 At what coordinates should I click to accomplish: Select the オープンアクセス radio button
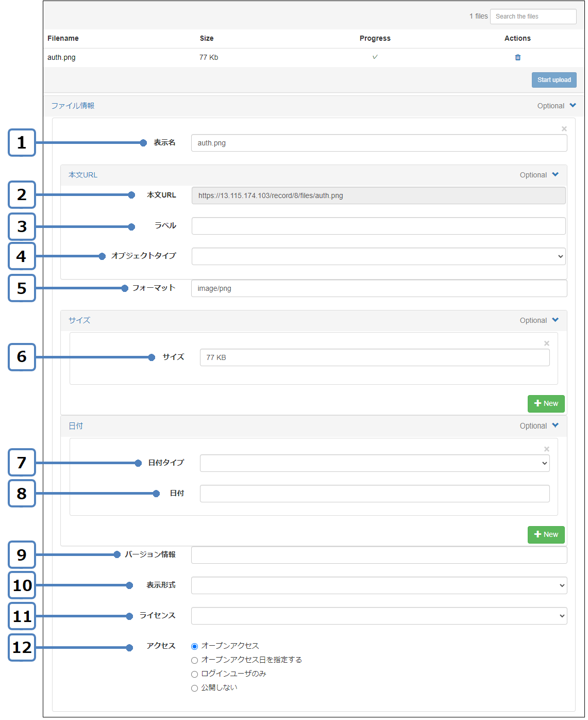[x=194, y=646]
